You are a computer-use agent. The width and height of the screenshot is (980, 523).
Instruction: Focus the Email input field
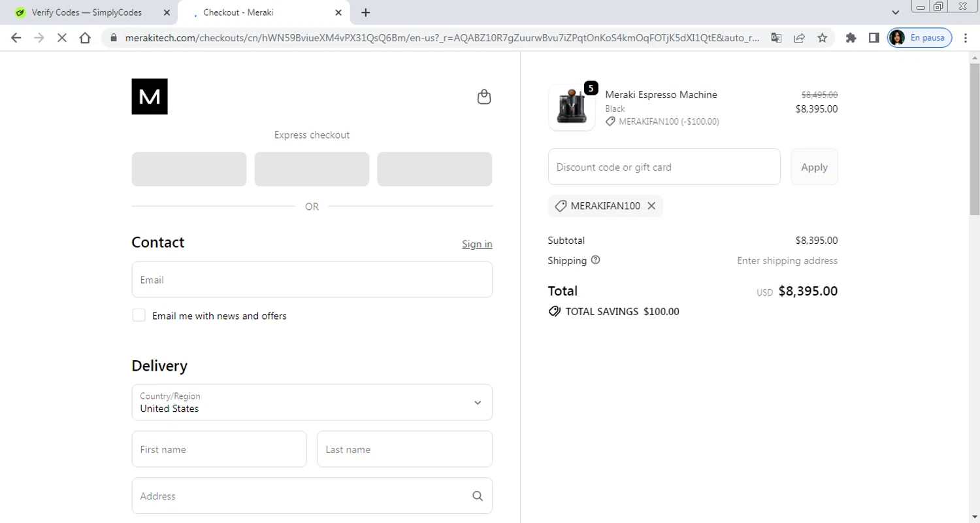tap(312, 280)
